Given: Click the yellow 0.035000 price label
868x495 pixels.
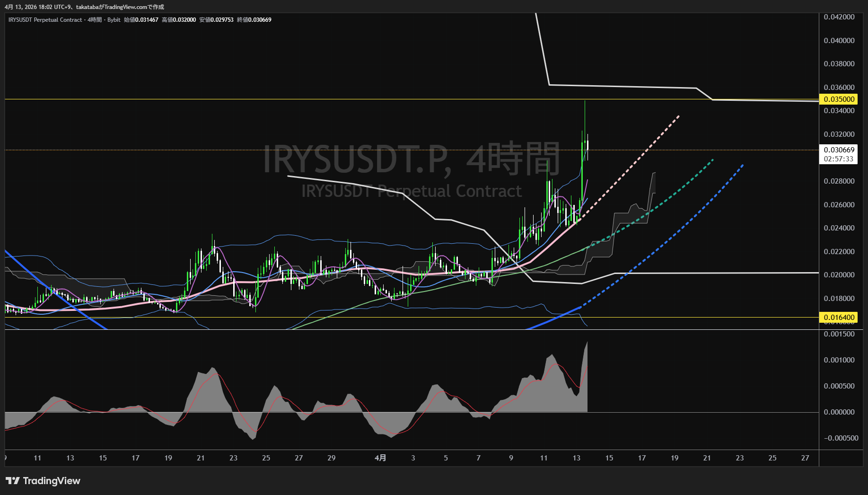Looking at the screenshot, I should click(x=839, y=99).
